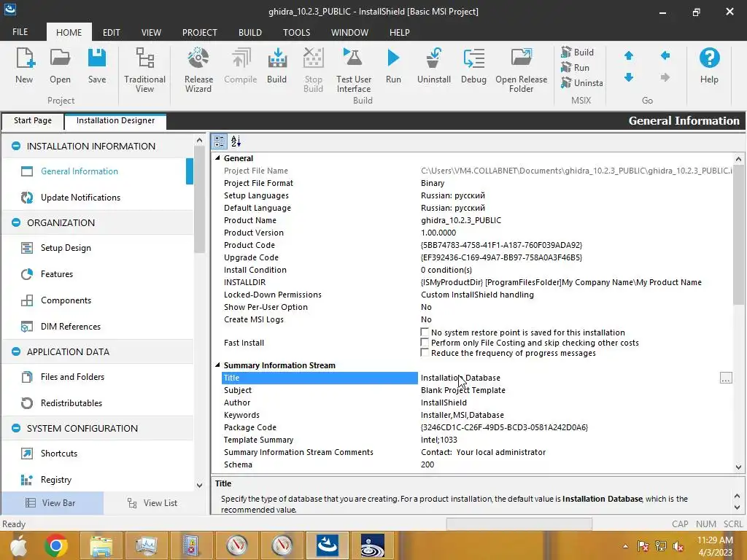Save the current project

tap(97, 66)
